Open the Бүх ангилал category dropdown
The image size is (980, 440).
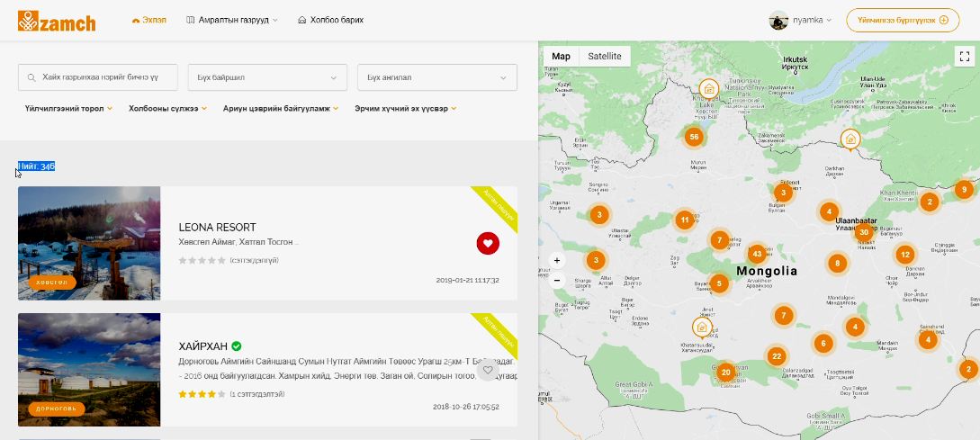point(437,77)
